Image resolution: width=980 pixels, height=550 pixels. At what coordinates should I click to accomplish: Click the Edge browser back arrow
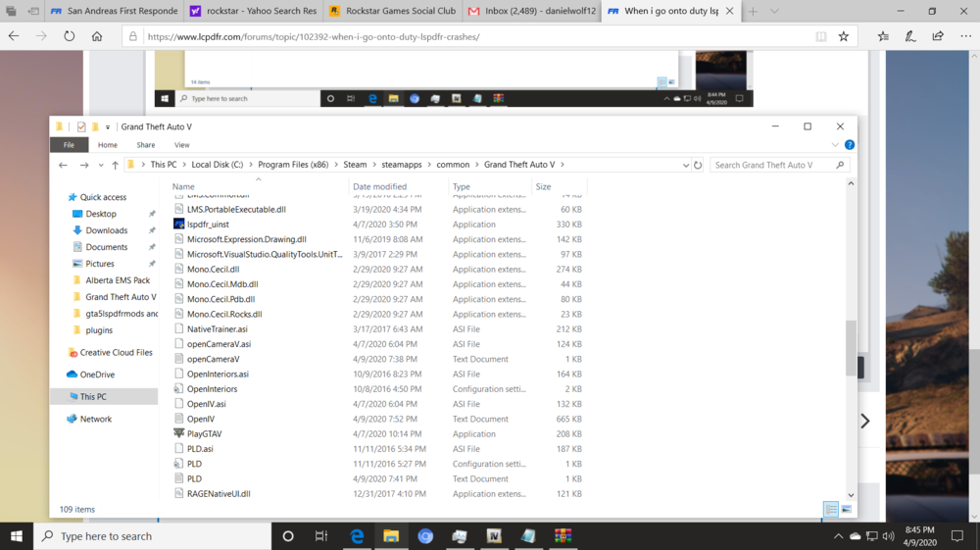14,36
